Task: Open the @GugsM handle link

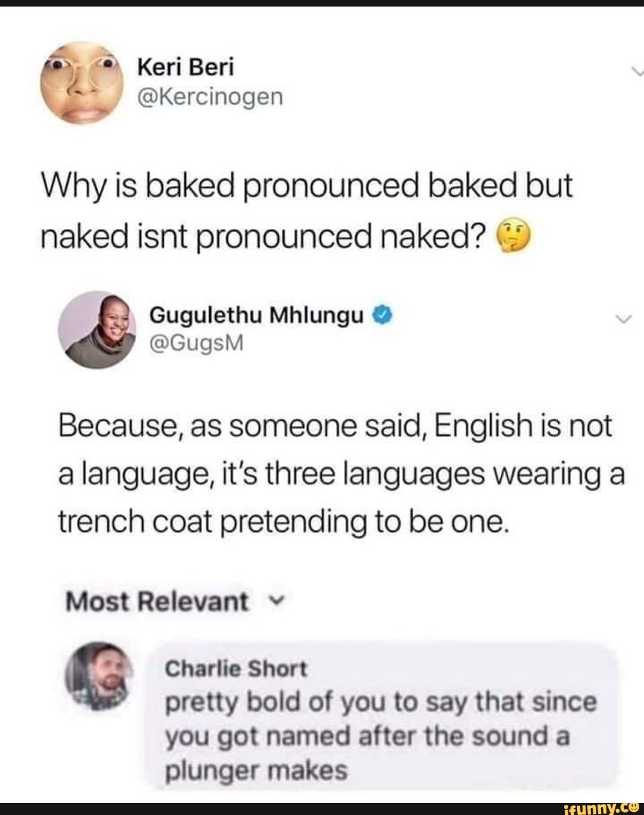Action: pyautogui.click(x=196, y=343)
